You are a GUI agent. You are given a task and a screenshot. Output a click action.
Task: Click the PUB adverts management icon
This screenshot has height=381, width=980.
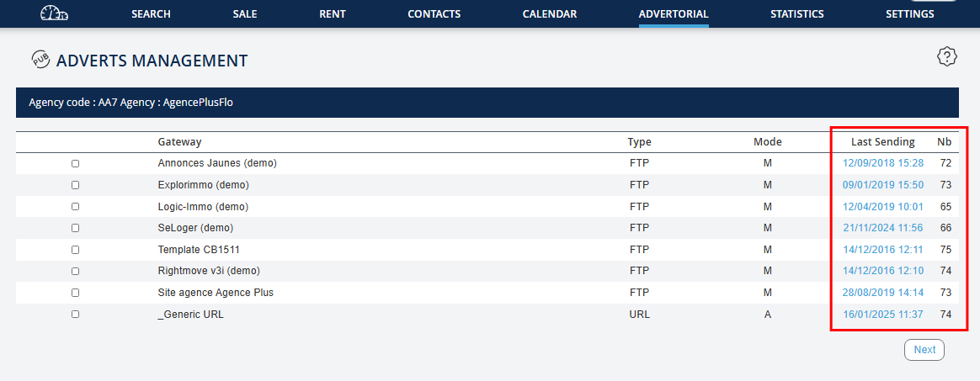[x=40, y=59]
